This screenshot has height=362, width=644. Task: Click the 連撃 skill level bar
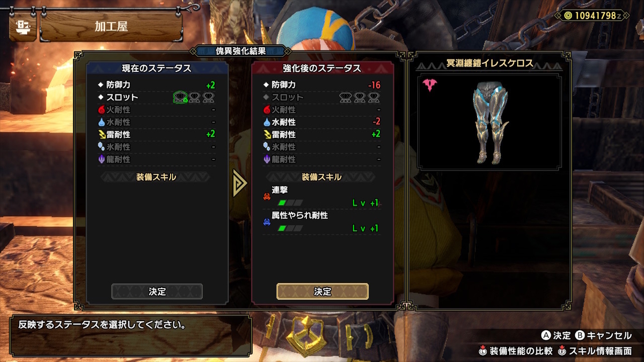(290, 203)
